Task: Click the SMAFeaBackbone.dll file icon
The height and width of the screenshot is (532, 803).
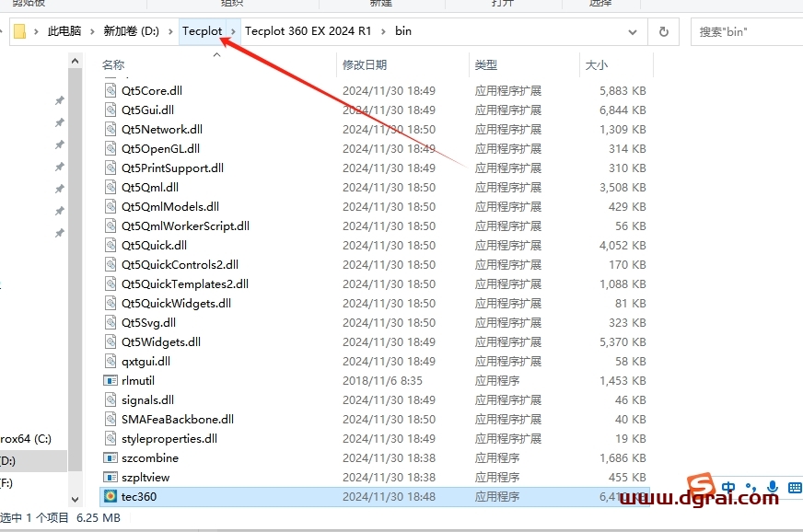Action: (x=111, y=420)
